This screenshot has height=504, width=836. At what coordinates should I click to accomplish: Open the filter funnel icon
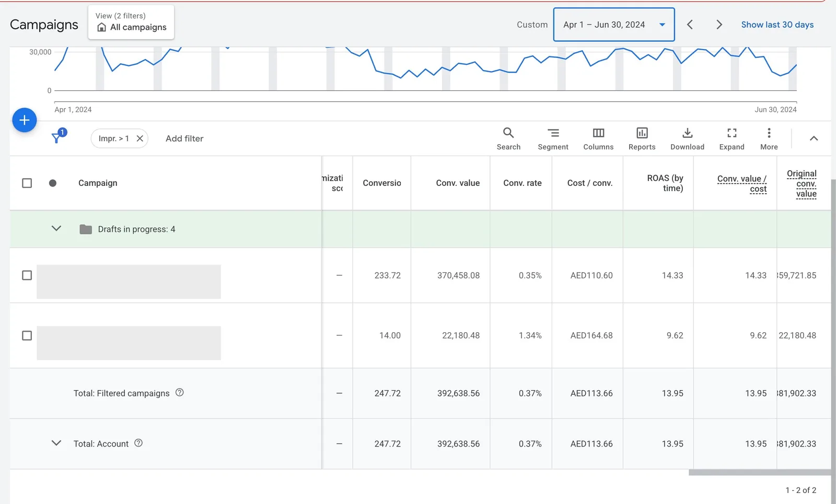coord(57,137)
